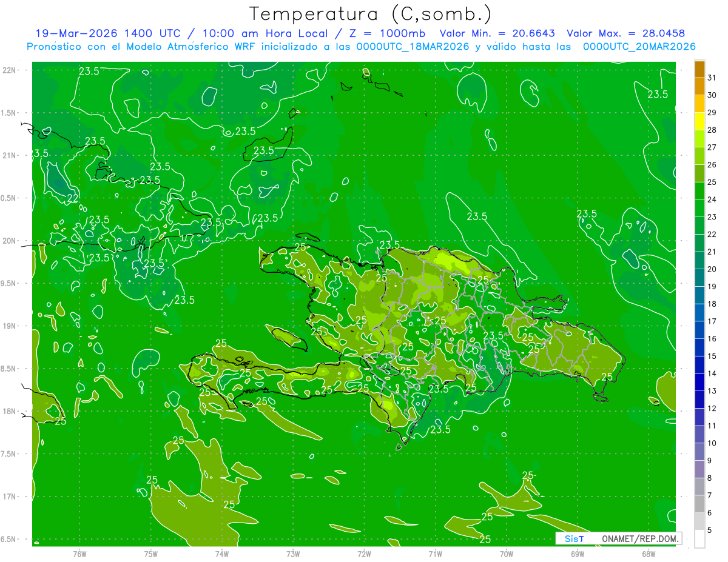Click the 68W longitude axis label

click(x=649, y=554)
